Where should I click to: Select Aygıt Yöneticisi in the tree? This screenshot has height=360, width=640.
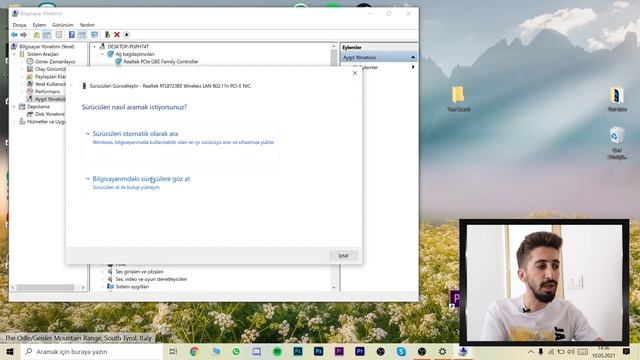pyautogui.click(x=46, y=99)
